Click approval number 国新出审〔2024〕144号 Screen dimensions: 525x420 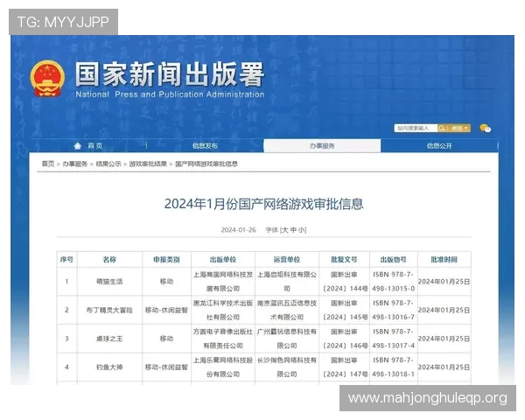(x=344, y=282)
